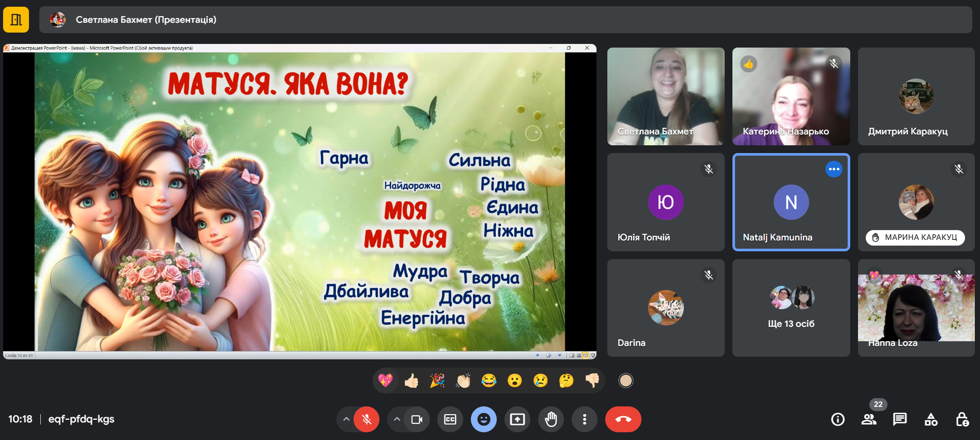The height and width of the screenshot is (440, 980).
Task: Open the chat messages panel
Action: coord(900,419)
